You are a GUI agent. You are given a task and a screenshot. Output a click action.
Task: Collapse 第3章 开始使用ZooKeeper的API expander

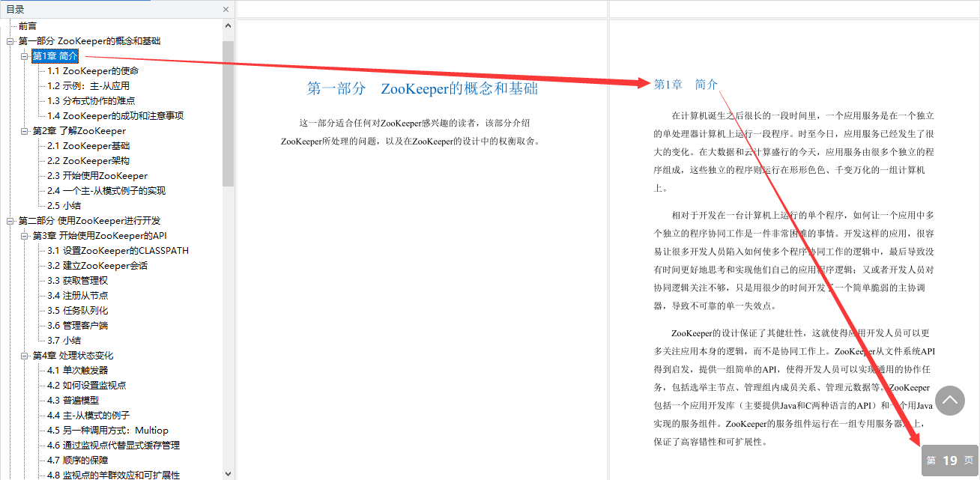[25, 236]
